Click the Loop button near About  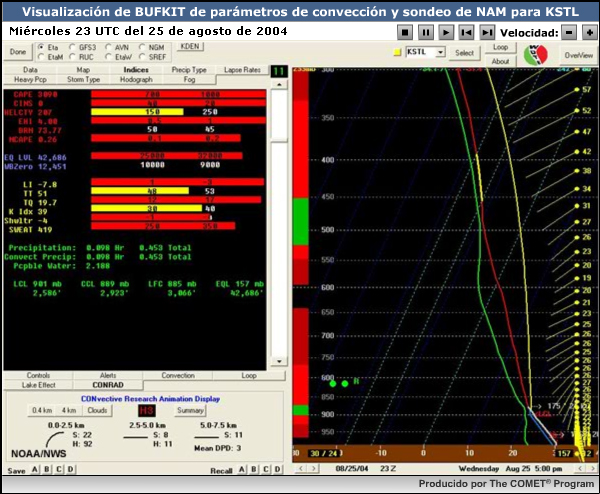(x=500, y=47)
